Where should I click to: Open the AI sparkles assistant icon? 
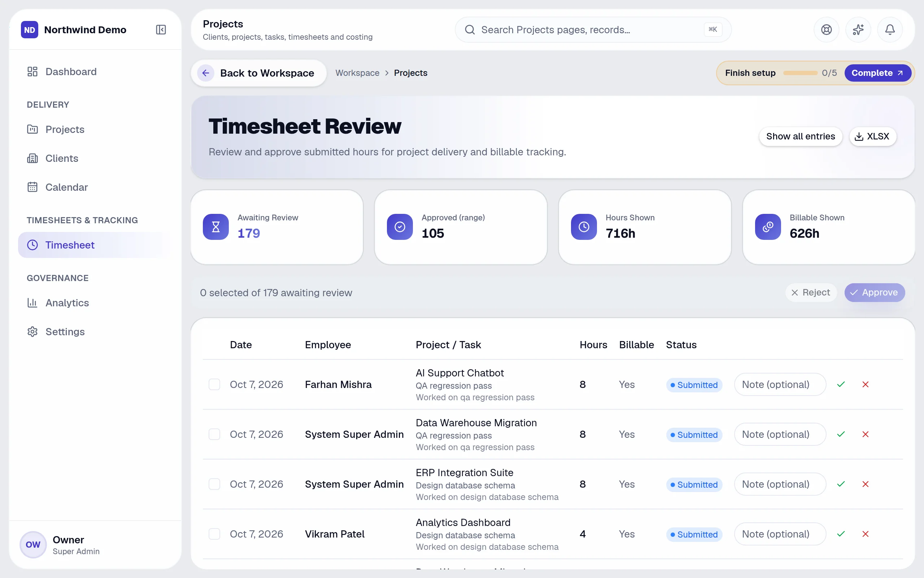click(858, 30)
